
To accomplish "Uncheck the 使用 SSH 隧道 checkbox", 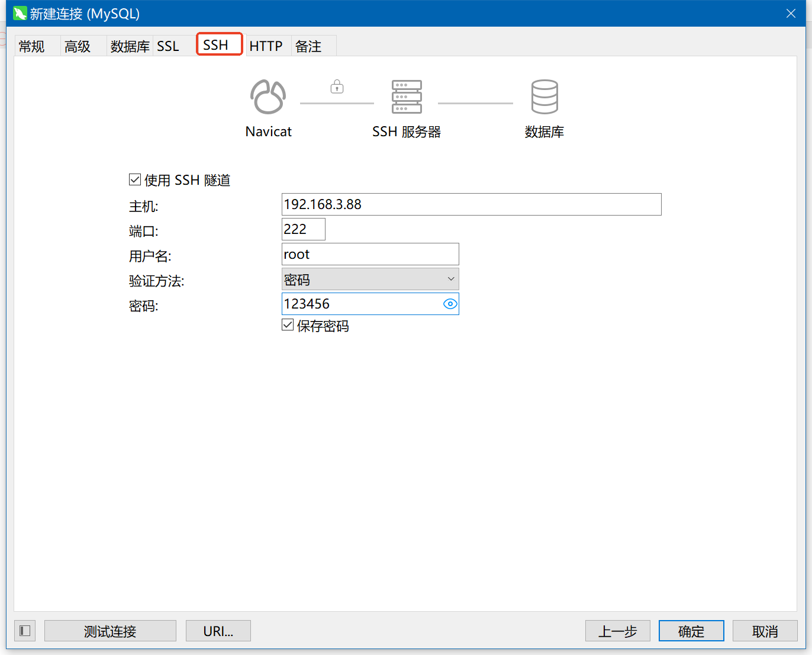I will point(135,179).
